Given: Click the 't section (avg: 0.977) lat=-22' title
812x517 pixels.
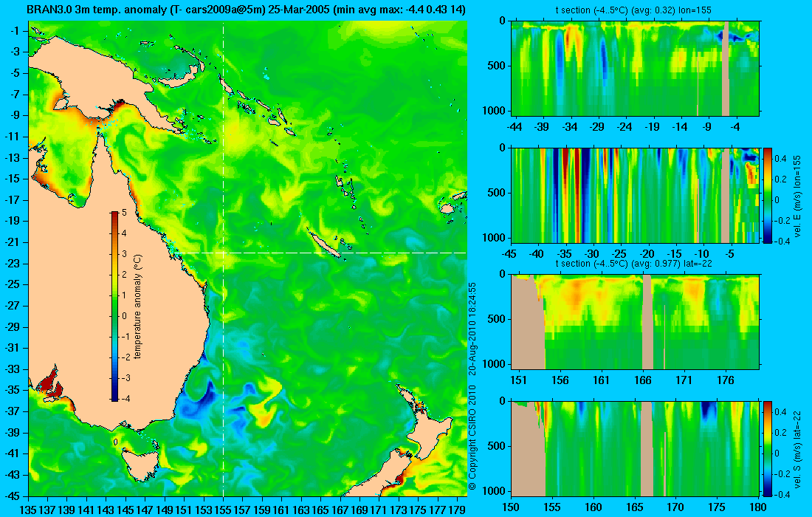Looking at the screenshot, I should (634, 264).
